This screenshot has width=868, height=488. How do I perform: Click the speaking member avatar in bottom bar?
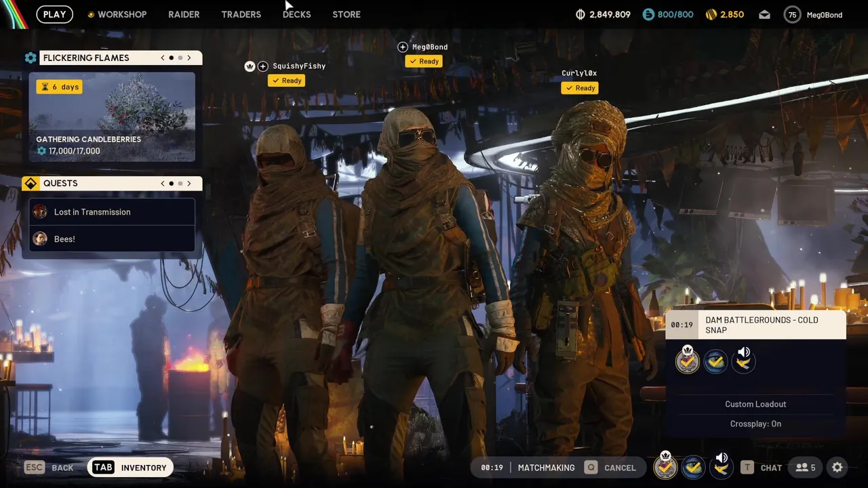coord(721,466)
